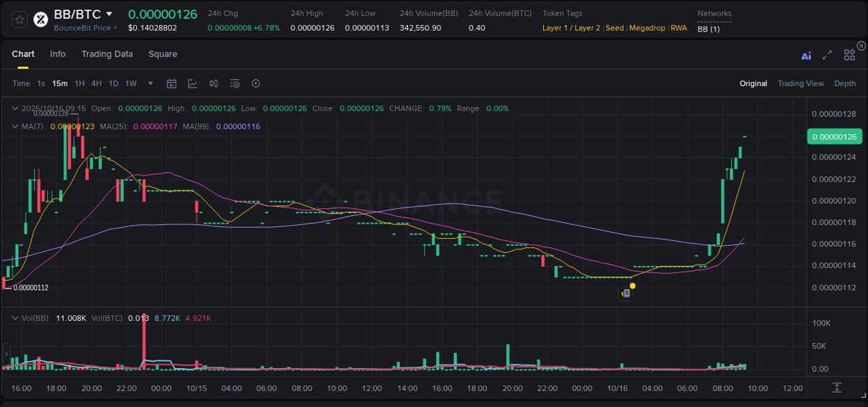868x407 pixels.
Task: Expand chart to fullscreen view
Action: 827,56
